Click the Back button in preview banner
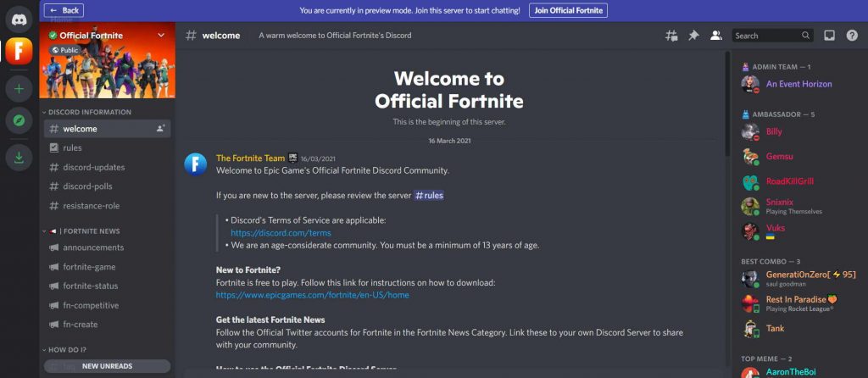Image resolution: width=868 pixels, height=378 pixels. coord(64,10)
